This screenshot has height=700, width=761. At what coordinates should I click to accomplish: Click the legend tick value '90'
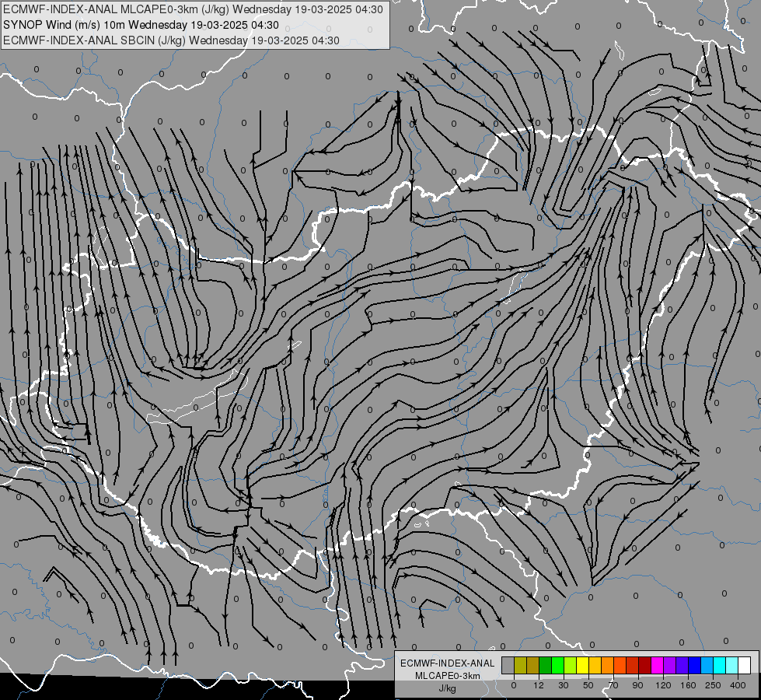coord(637,685)
